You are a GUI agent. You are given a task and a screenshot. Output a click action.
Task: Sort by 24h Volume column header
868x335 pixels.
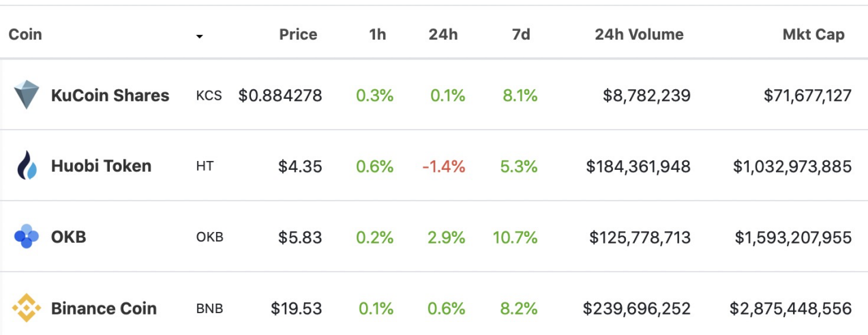(x=639, y=34)
